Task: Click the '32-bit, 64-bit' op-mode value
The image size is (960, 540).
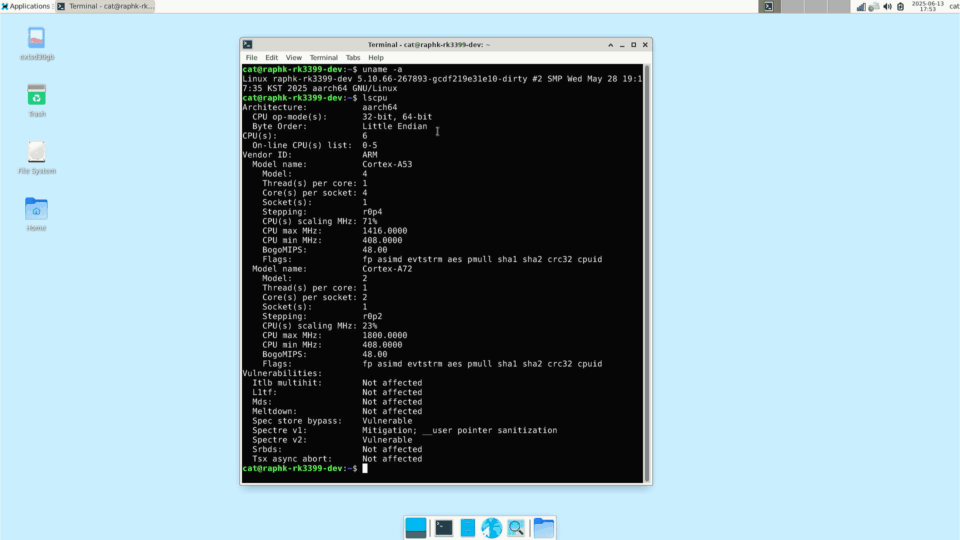Action: (397, 116)
